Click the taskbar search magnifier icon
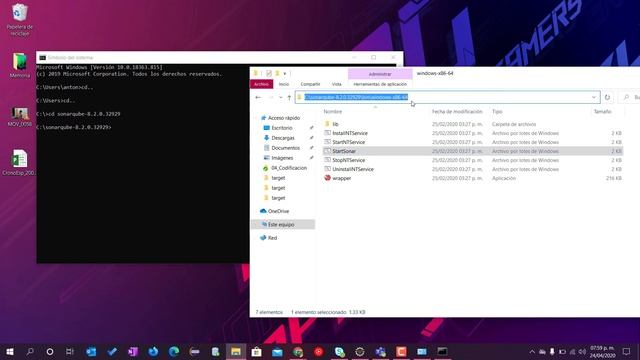The width and height of the screenshot is (640, 360). [x=30, y=351]
